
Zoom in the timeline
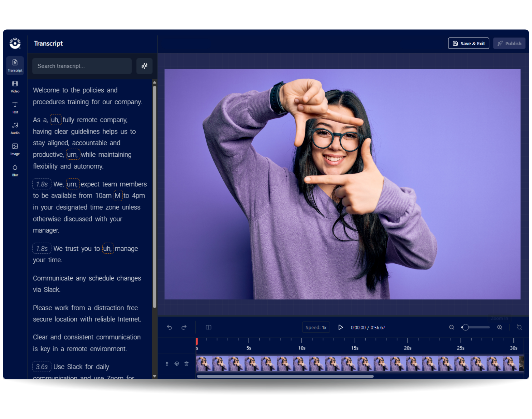click(500, 327)
